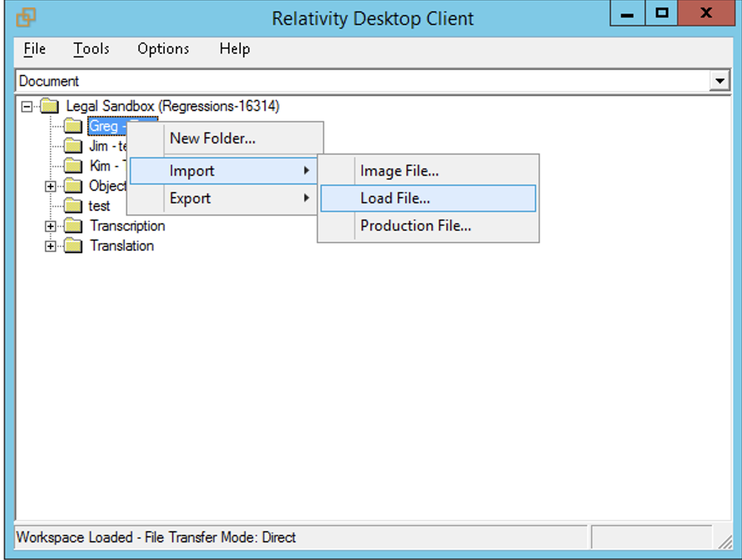This screenshot has width=742, height=560.
Task: Click the Greg folder icon
Action: tap(72, 126)
